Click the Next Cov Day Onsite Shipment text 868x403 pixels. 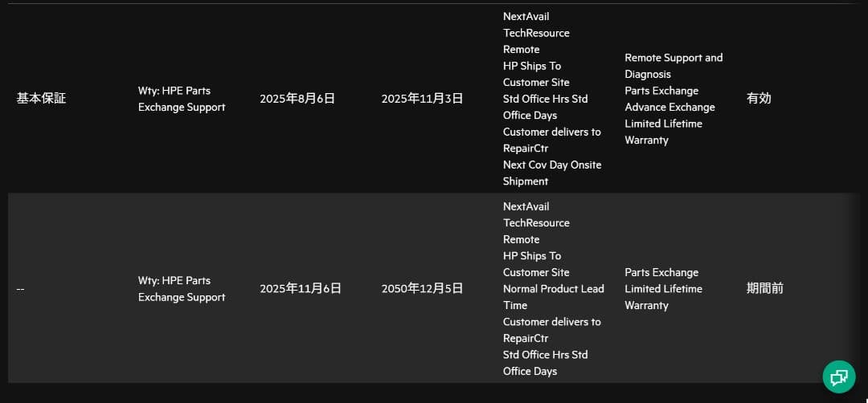552,173
